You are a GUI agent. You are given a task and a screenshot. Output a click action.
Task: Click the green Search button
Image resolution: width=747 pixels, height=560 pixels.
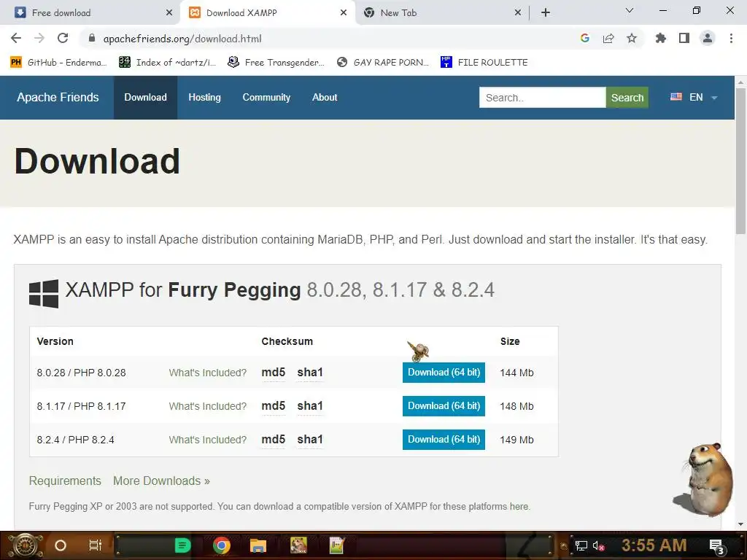coord(627,98)
